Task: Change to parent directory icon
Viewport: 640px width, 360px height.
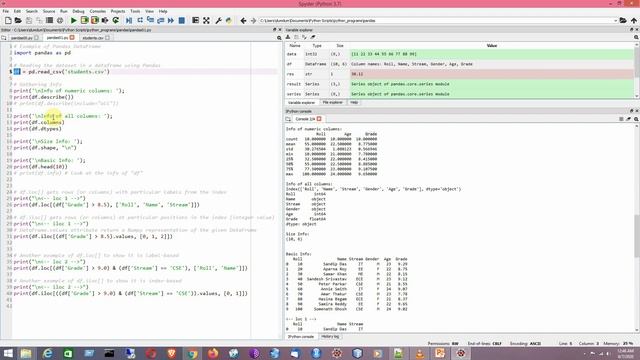Action: 633,20
